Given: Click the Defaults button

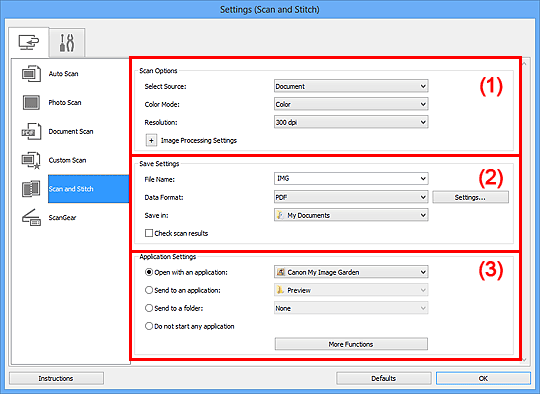Looking at the screenshot, I should [384, 378].
